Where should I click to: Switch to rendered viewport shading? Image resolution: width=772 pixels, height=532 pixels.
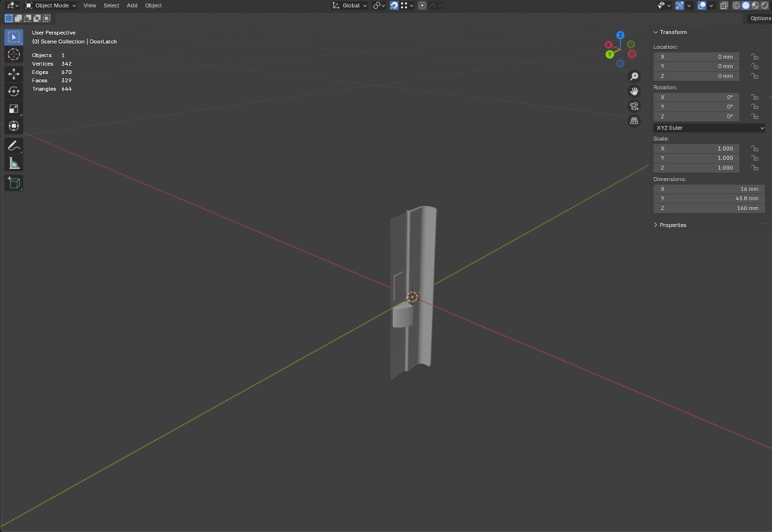[x=764, y=5]
